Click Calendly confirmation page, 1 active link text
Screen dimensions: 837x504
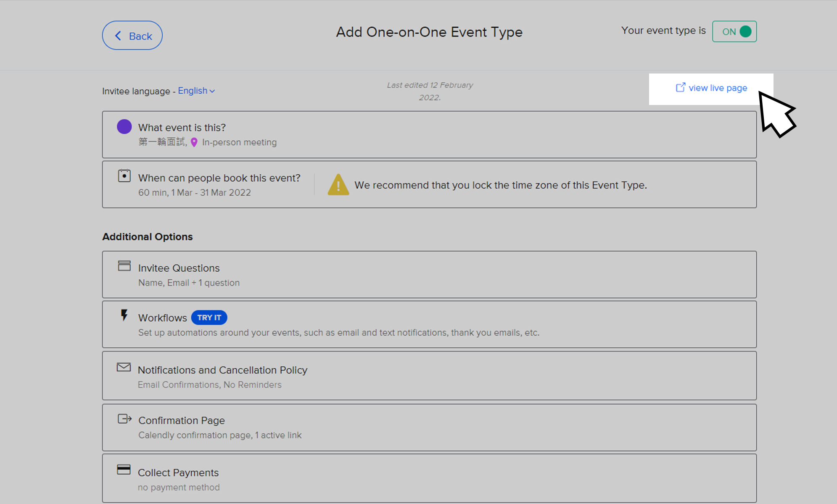220,435
